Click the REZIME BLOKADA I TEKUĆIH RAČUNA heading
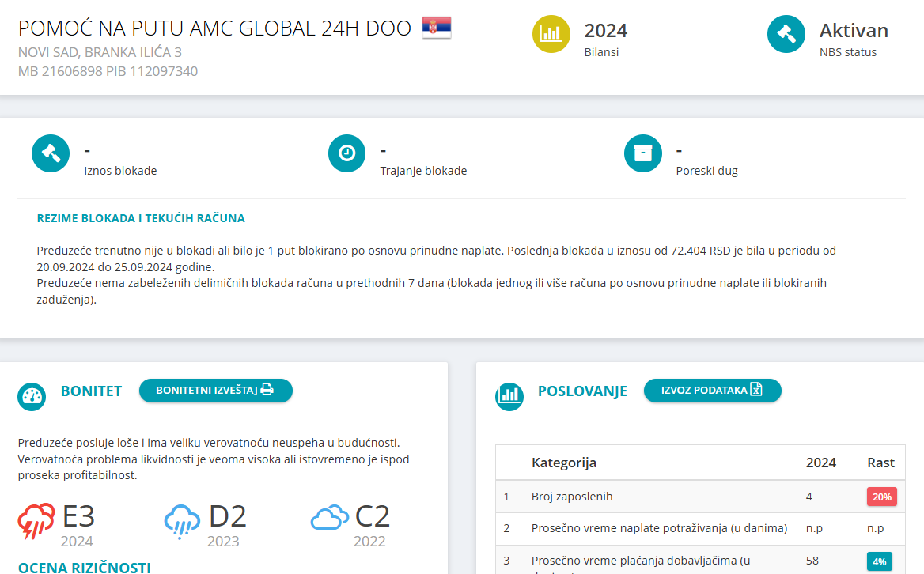This screenshot has height=574, width=924. point(141,218)
